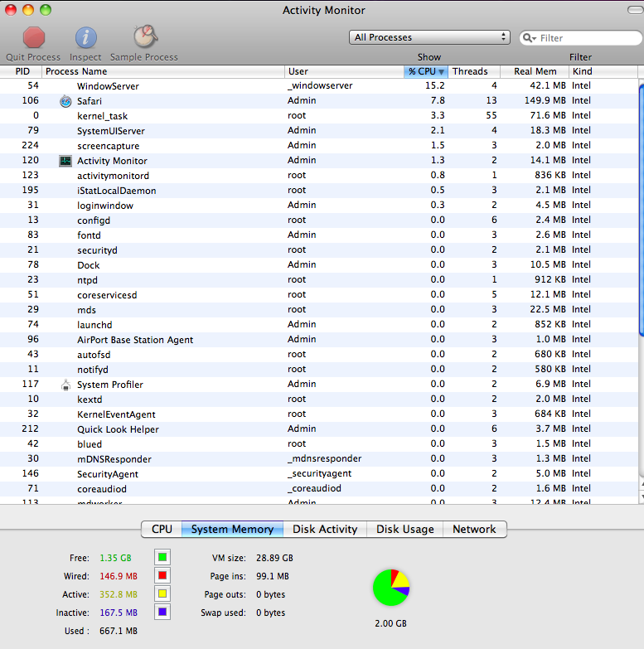Screen dimensions: 644x649
Task: Open Inspect info icon
Action: 85,37
